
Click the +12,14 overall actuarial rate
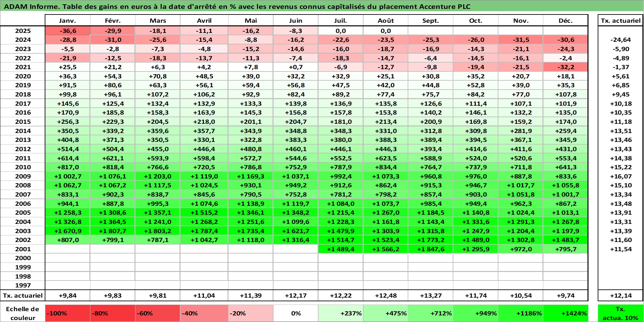tap(621, 295)
